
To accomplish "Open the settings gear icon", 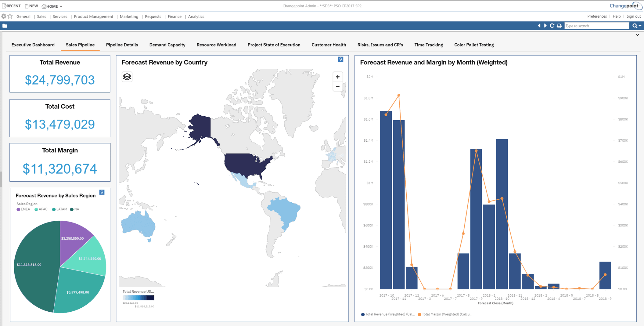I will pyautogui.click(x=4, y=16).
